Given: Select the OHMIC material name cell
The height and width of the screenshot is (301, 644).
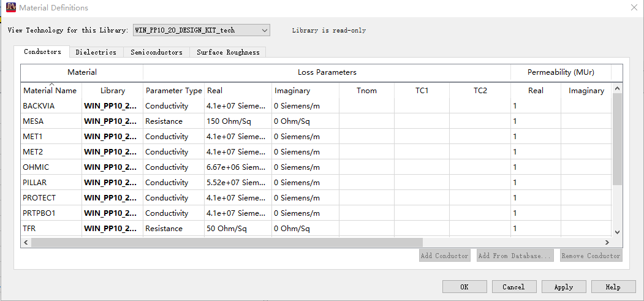Looking at the screenshot, I should tap(36, 167).
